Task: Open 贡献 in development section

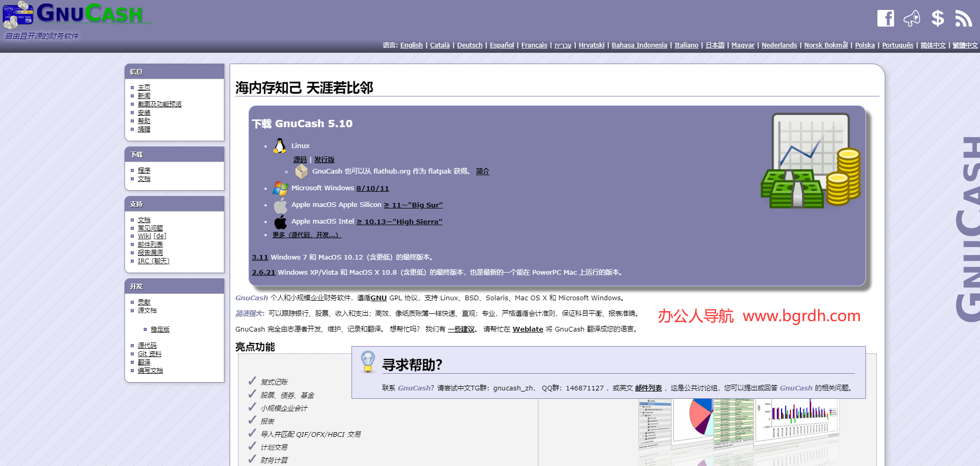Action: [144, 302]
